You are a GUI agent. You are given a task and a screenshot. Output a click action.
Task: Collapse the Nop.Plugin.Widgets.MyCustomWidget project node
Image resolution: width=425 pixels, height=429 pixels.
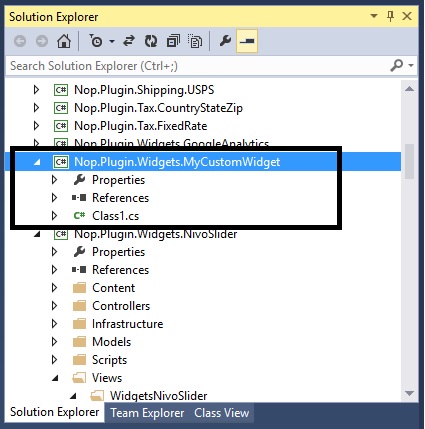point(37,162)
